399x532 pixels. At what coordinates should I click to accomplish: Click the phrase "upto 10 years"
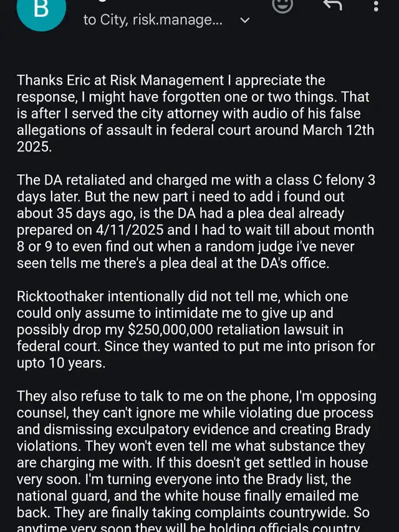pos(61,364)
